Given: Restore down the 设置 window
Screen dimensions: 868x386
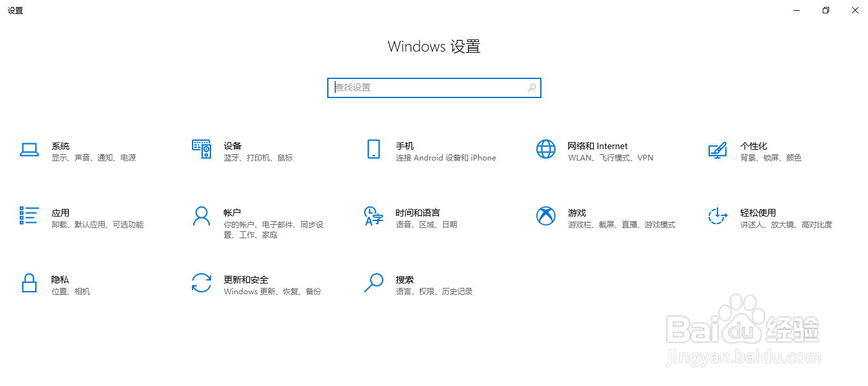Looking at the screenshot, I should (x=826, y=10).
